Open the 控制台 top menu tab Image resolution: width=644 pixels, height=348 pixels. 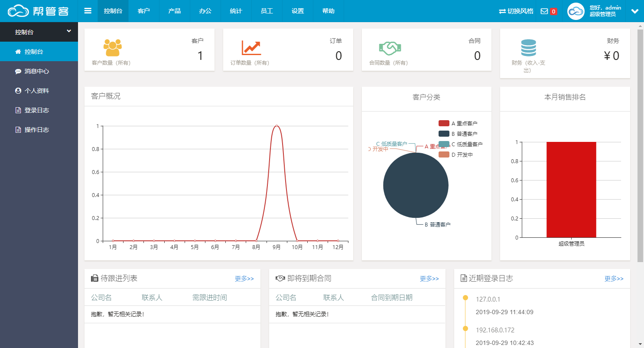tap(113, 11)
